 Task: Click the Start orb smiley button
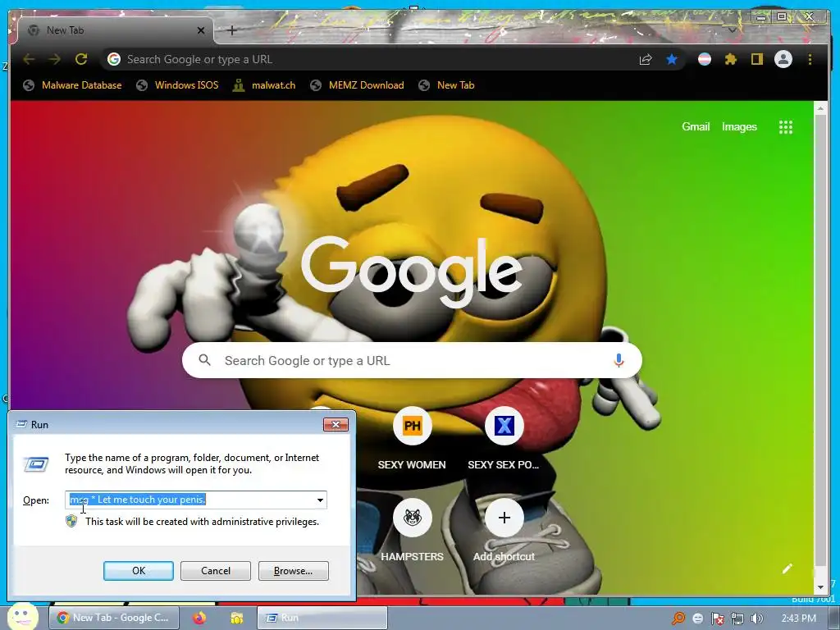[22, 616]
